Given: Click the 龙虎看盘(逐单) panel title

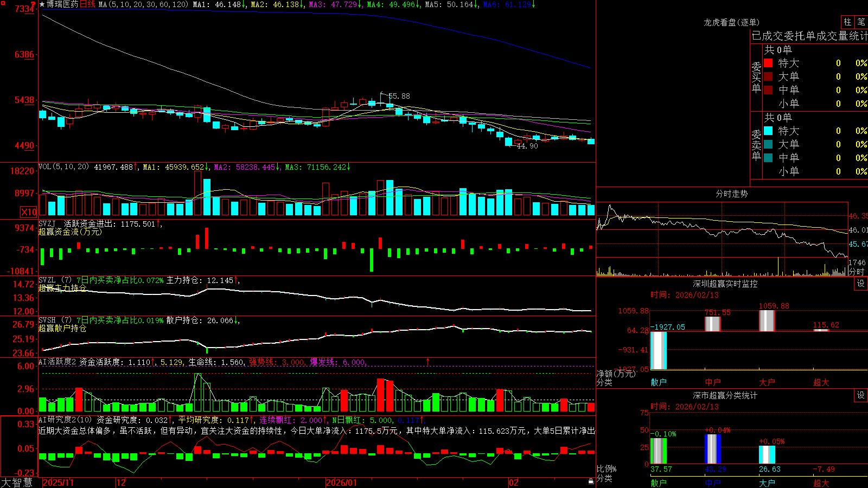Looking at the screenshot, I should 732,22.
